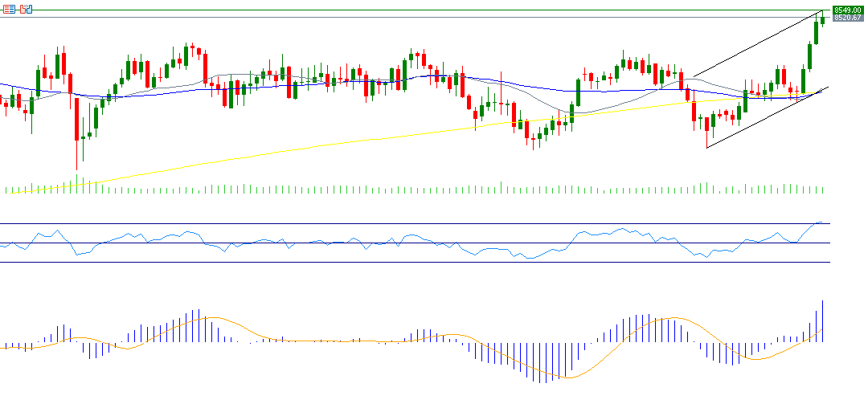
Task: Click the long lower wick at the chart low
Action: [x=77, y=157]
